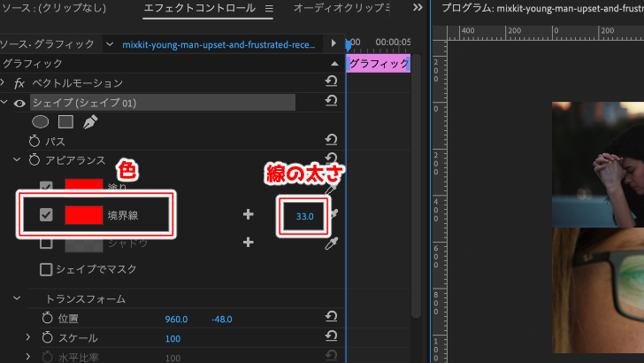This screenshot has width=644, height=363.
Task: Add another stroke with 境界線 plus icon
Action: click(248, 214)
